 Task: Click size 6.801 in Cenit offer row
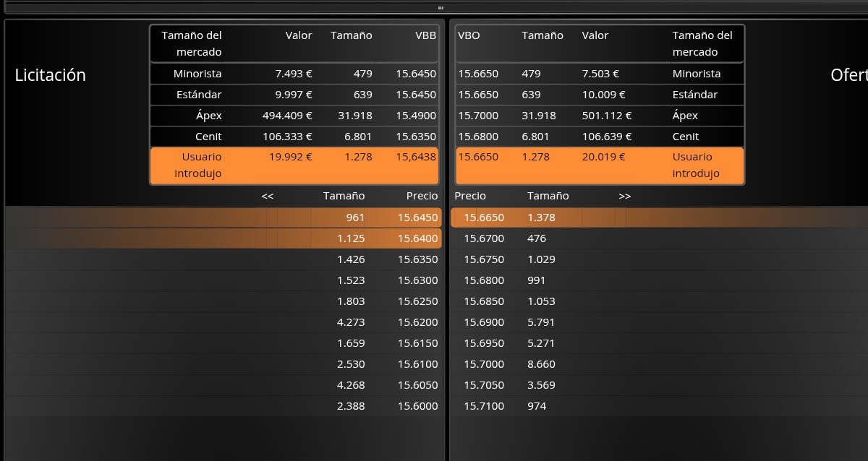[535, 137]
